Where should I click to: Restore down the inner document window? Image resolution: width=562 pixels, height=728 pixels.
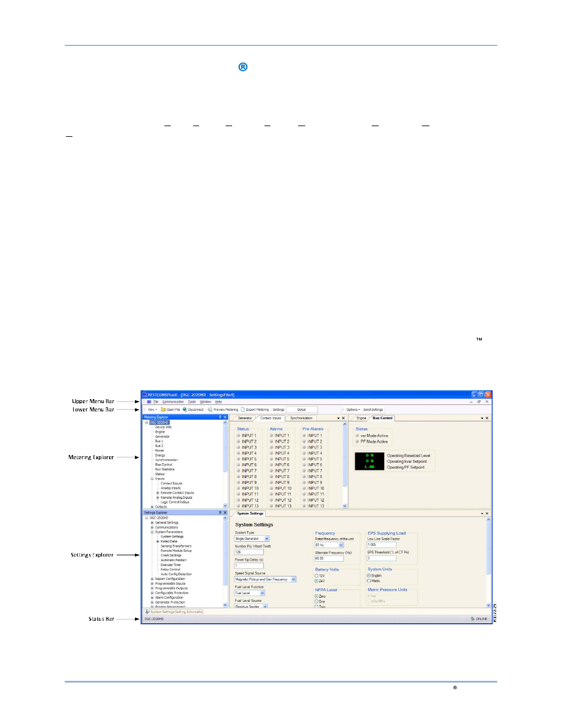tap(479, 401)
